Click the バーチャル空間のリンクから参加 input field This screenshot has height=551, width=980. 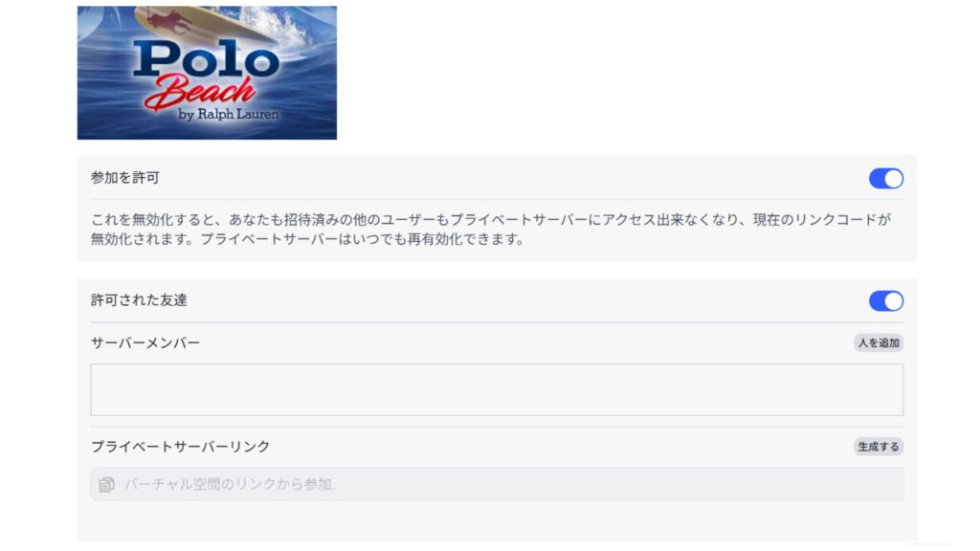pyautogui.click(x=497, y=484)
